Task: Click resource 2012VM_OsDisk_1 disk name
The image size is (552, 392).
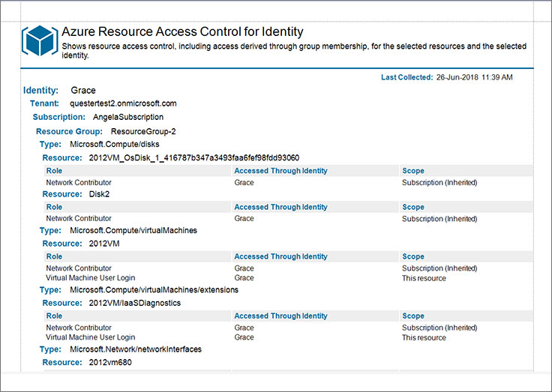Action: 194,157
